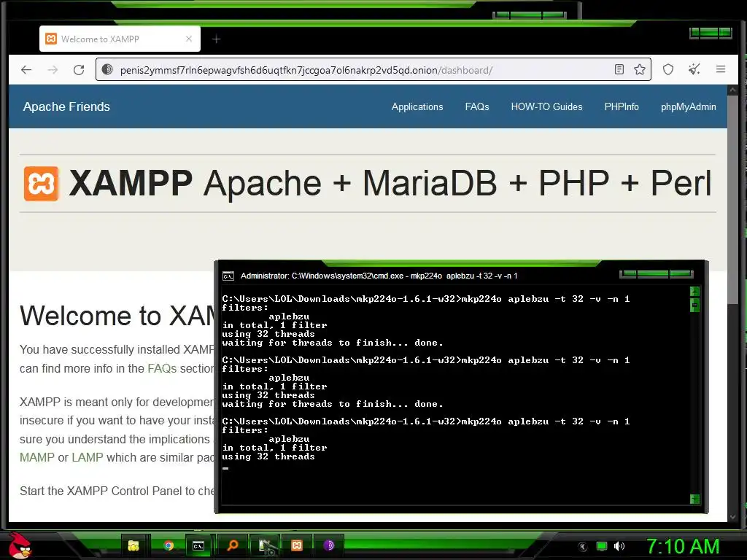Viewport: 747px width, 560px height.
Task: Open the XAMPP control panel on the taskbar
Action: coord(297,545)
